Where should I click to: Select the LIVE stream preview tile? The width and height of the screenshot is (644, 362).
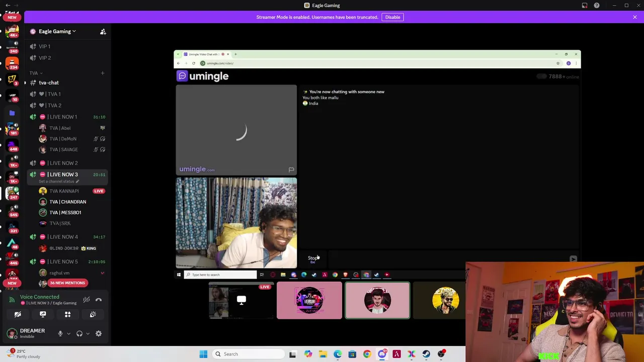pos(242,301)
